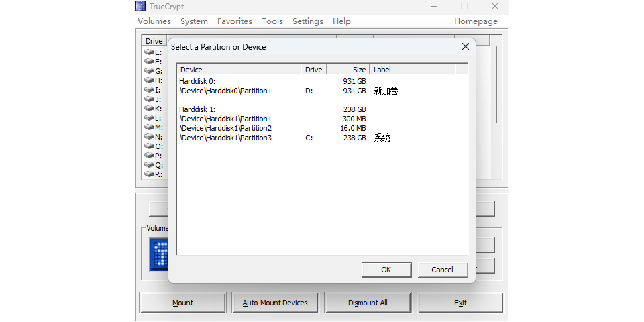Select drive H: icon in main window
644x322 pixels.
(x=148, y=80)
